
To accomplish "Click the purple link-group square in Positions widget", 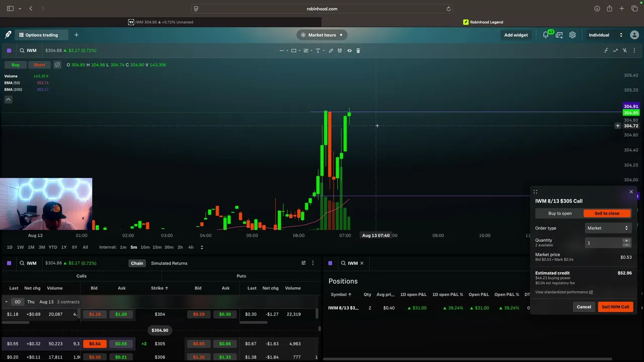I will [330, 263].
